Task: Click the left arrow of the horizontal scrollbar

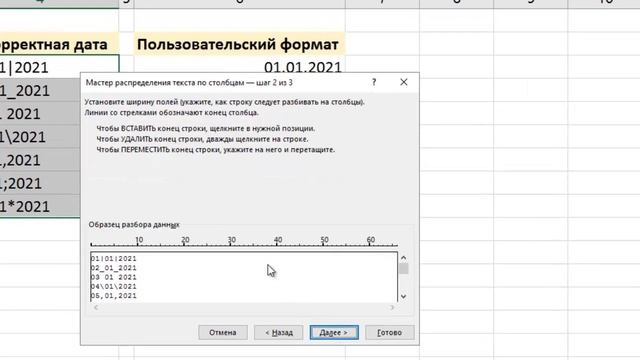Action: tap(96, 307)
